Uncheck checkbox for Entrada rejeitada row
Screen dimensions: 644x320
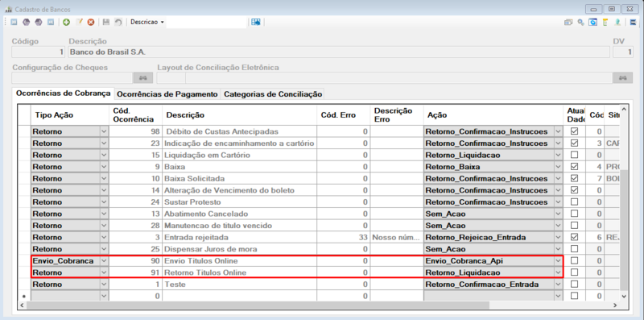(x=574, y=237)
